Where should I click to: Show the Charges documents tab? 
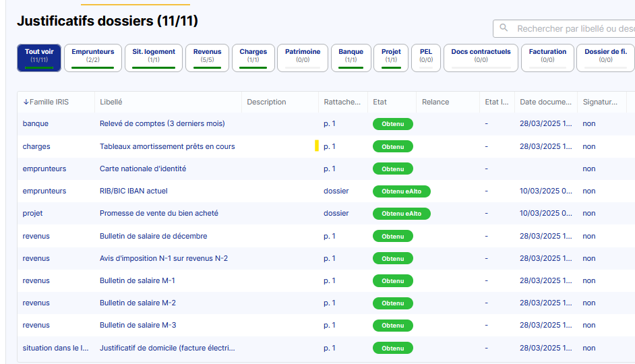pyautogui.click(x=253, y=58)
